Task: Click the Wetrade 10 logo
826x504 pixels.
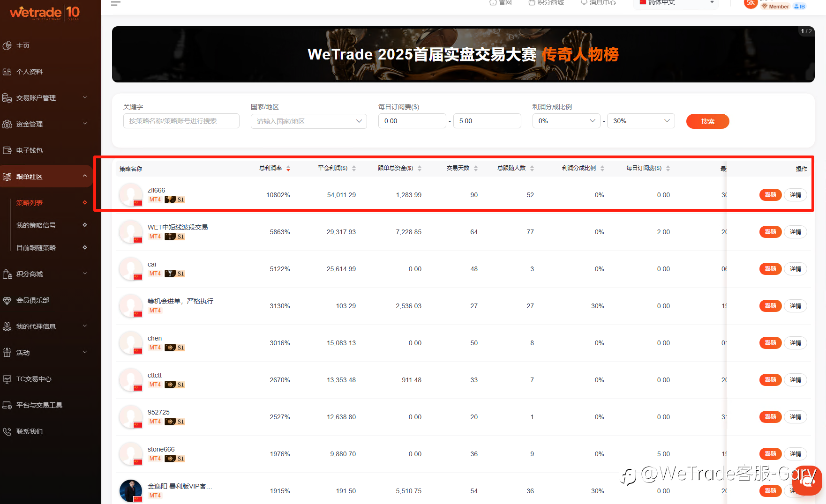Action: click(x=45, y=13)
